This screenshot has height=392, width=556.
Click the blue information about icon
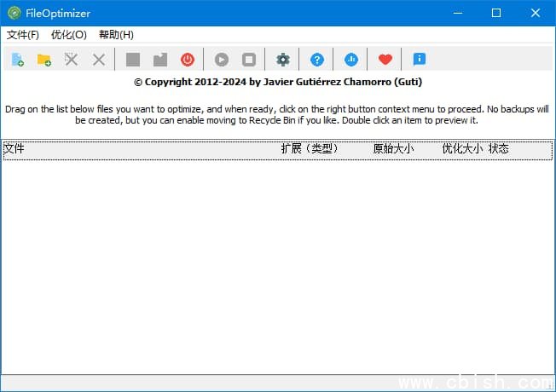coord(419,60)
